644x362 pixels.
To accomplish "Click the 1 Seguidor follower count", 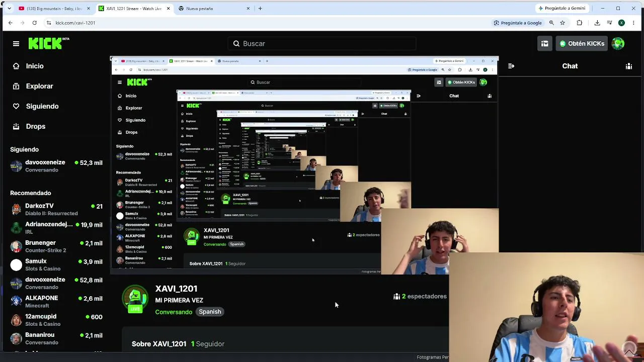I will (208, 344).
